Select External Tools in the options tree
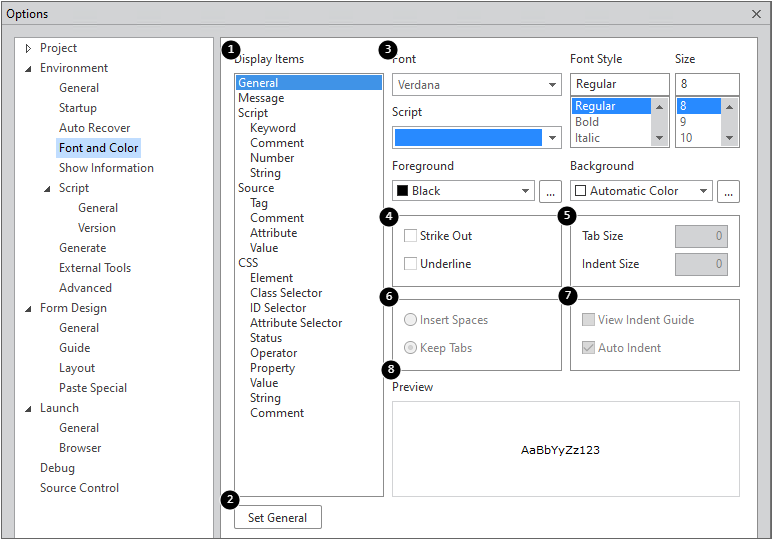Screen dimensions: 772x539 (95, 268)
